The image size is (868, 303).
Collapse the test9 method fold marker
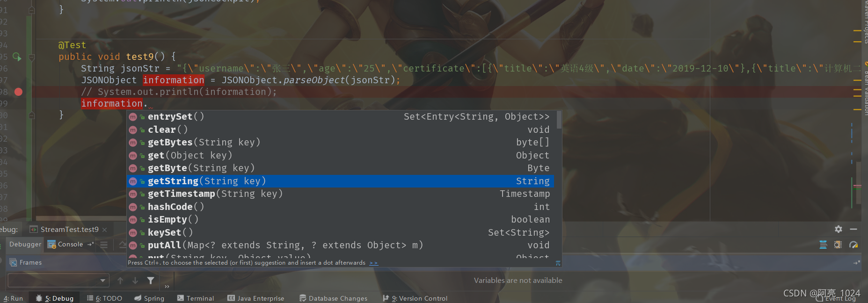point(32,57)
